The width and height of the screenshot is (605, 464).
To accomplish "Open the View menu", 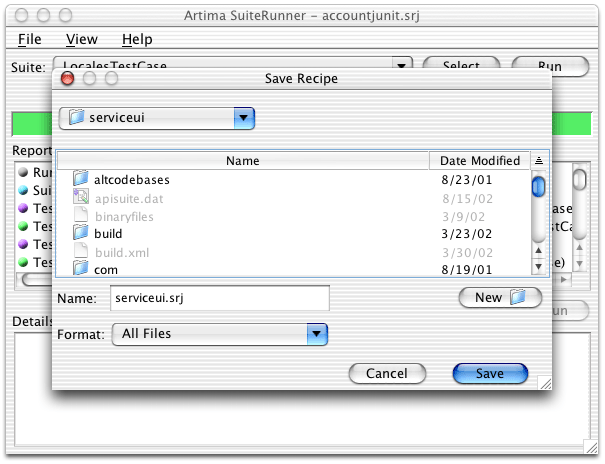I will click(82, 39).
